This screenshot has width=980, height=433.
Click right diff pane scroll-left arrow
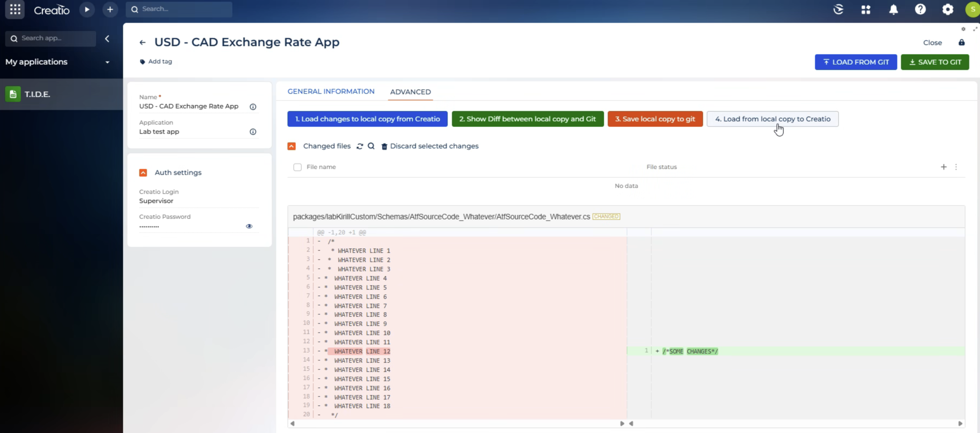click(x=631, y=423)
